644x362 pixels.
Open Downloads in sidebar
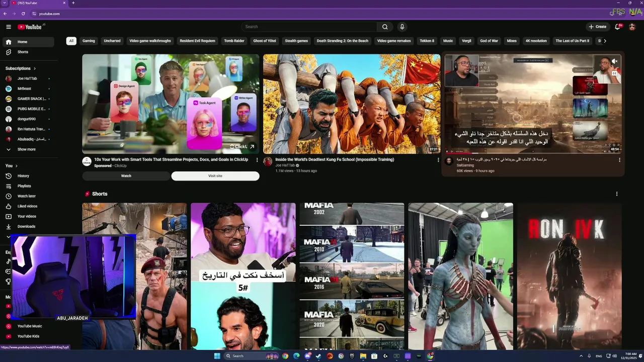[x=29, y=226]
